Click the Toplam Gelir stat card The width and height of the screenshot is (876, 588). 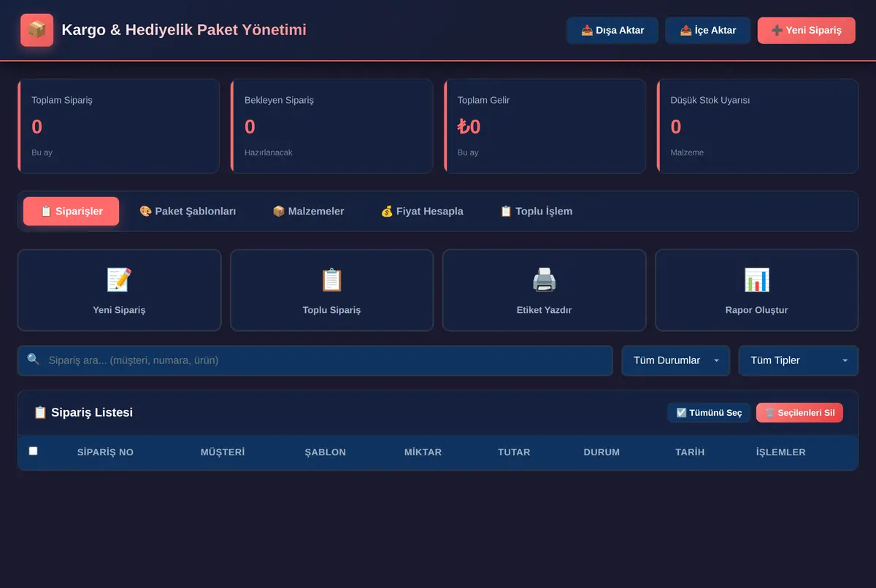click(x=545, y=126)
